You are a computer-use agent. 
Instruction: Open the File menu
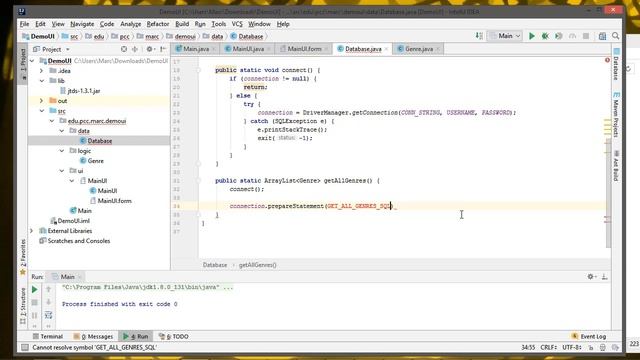24,24
